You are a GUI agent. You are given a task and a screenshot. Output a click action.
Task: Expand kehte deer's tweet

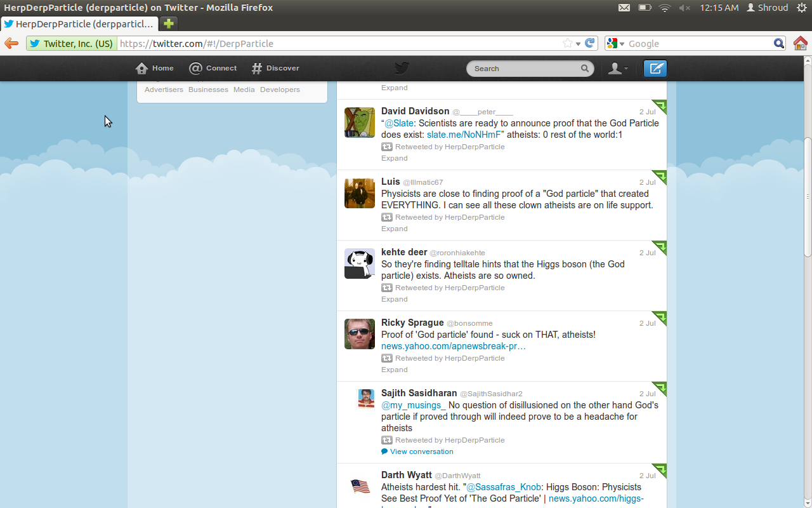coord(395,299)
